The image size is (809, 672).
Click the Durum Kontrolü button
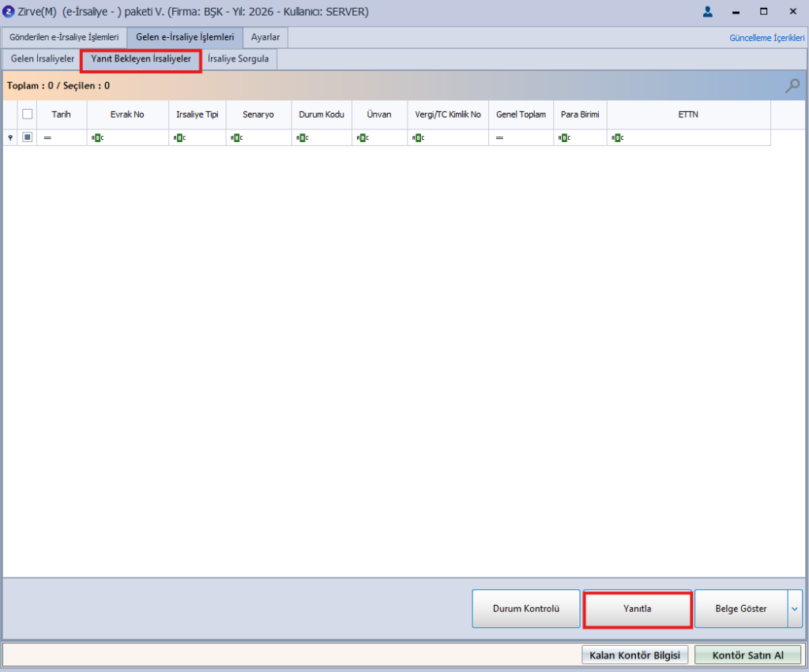(x=525, y=609)
